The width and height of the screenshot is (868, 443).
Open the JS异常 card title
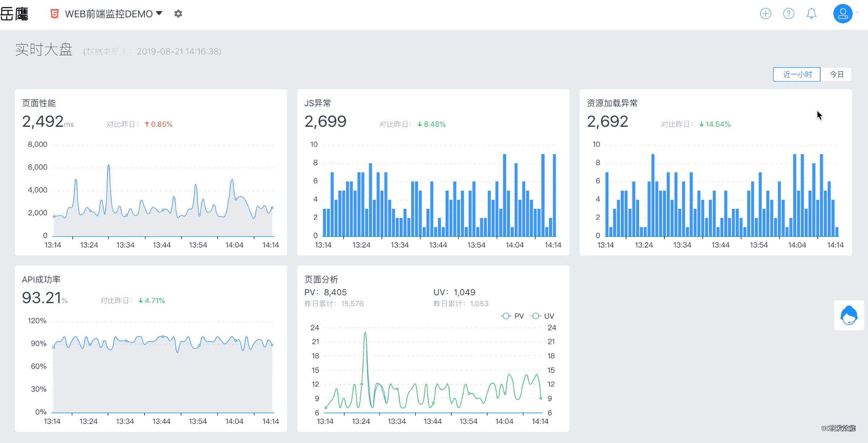click(x=318, y=103)
